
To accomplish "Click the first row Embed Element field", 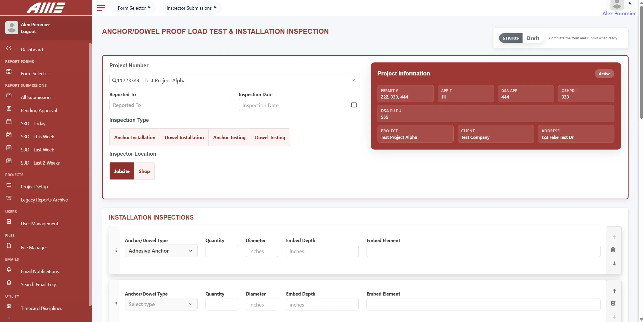I will tap(483, 251).
